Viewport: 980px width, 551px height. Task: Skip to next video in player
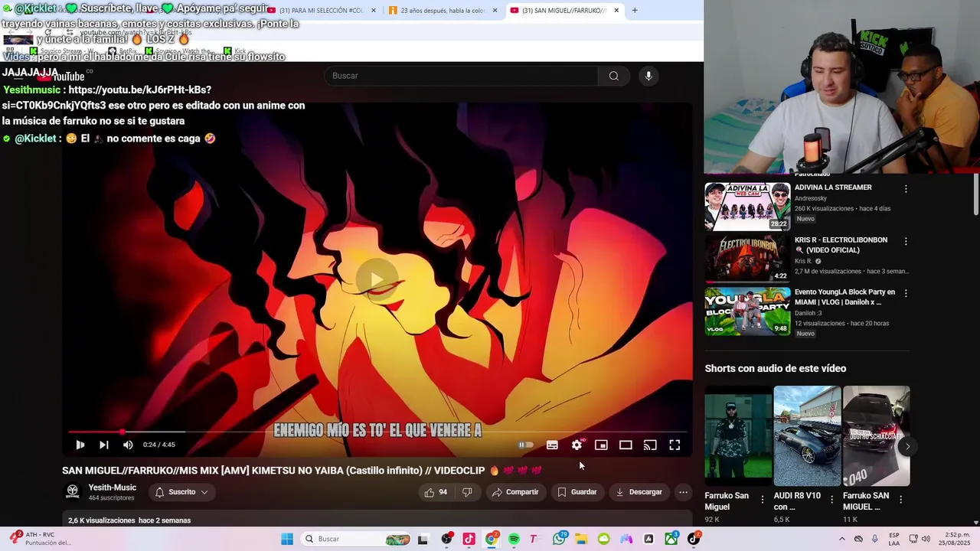point(104,445)
